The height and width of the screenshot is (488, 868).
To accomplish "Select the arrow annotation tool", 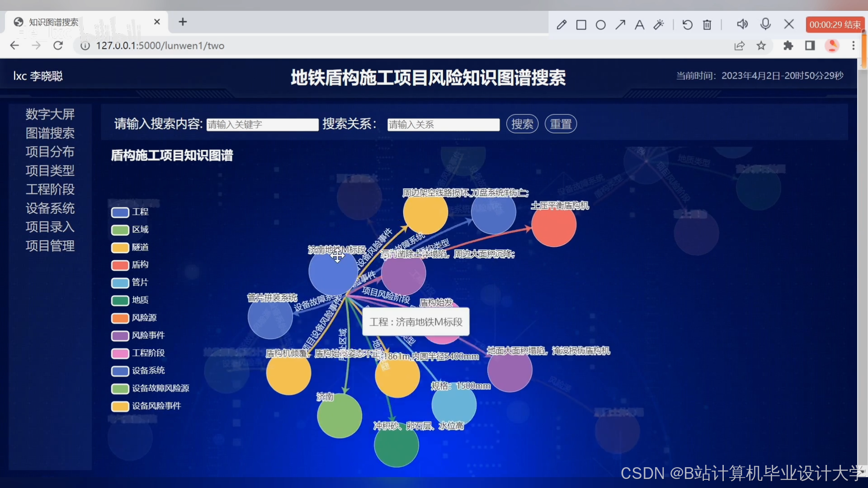I will (x=620, y=24).
